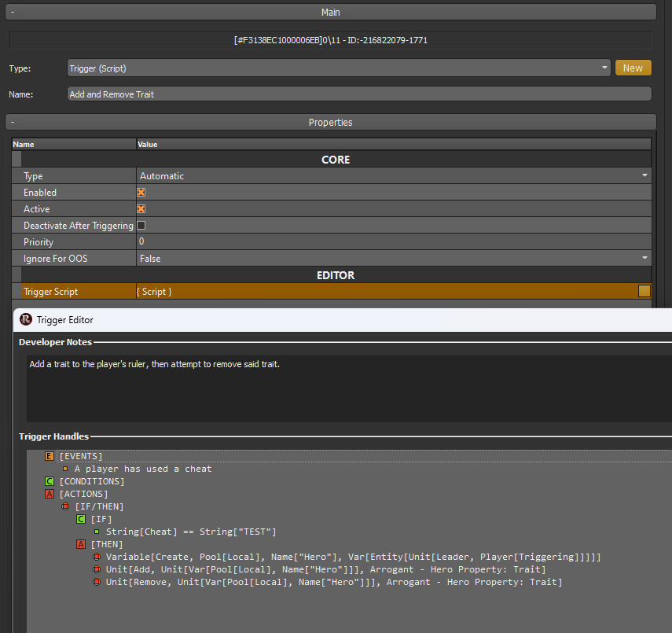Click the red A icon beside [THEN]
The image size is (672, 633).
81,544
